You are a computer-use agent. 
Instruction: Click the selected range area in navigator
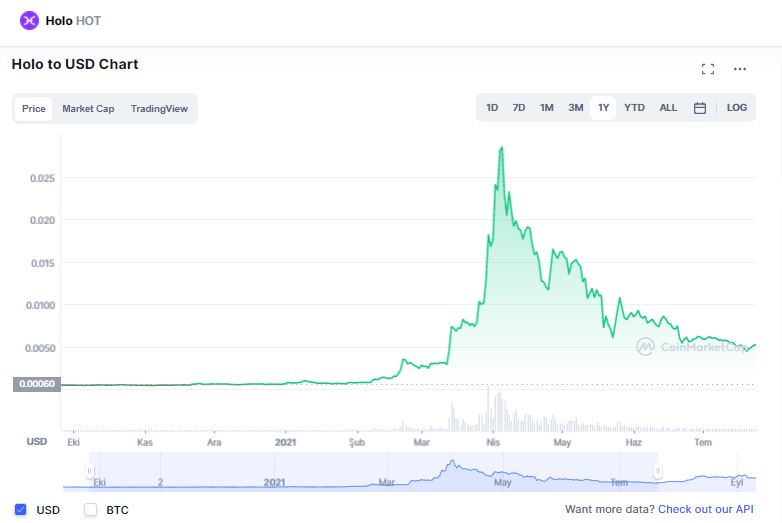click(x=374, y=471)
